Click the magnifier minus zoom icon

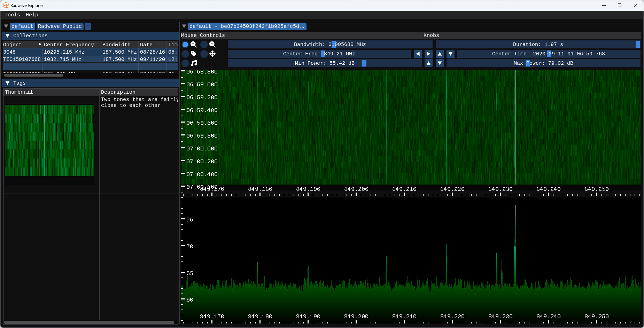click(212, 45)
